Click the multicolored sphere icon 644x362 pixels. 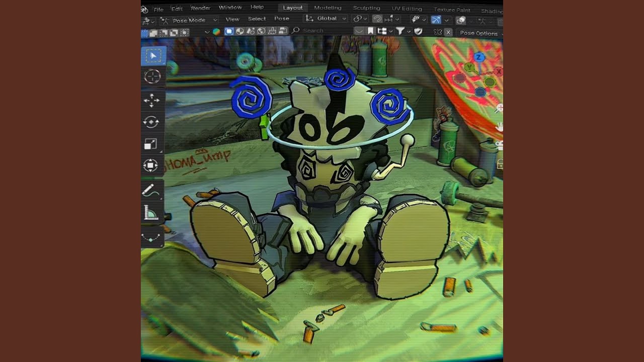tap(216, 31)
